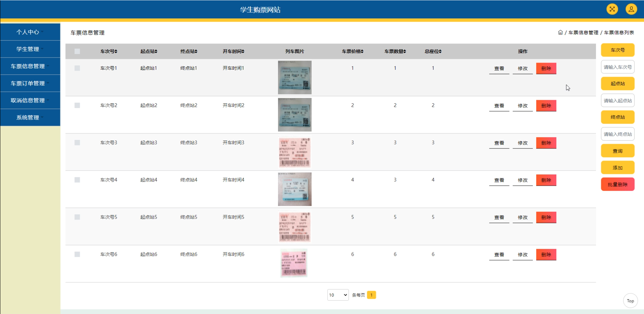Click 删除 for 车次号1 row
Image resolution: width=644 pixels, height=314 pixels.
coord(546,68)
